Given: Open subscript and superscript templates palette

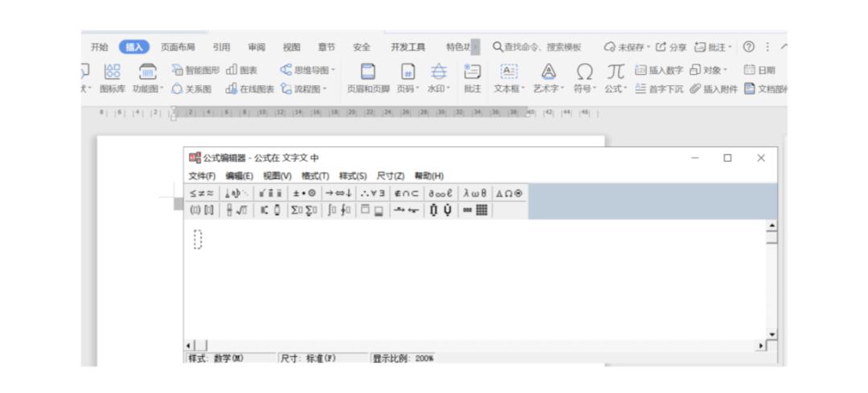Looking at the screenshot, I should 271,210.
